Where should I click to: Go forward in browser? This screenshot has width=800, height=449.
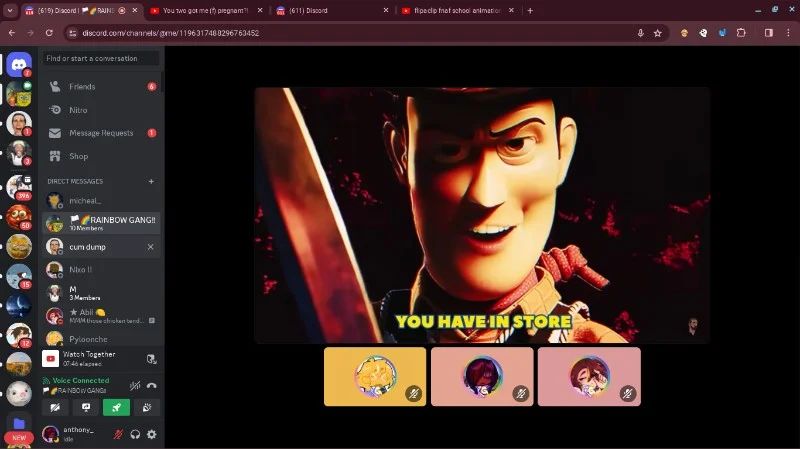(30, 33)
